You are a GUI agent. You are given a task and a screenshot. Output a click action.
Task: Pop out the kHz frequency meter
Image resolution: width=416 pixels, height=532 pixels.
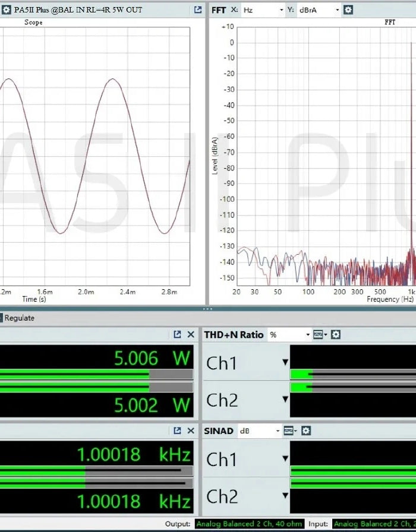click(177, 430)
